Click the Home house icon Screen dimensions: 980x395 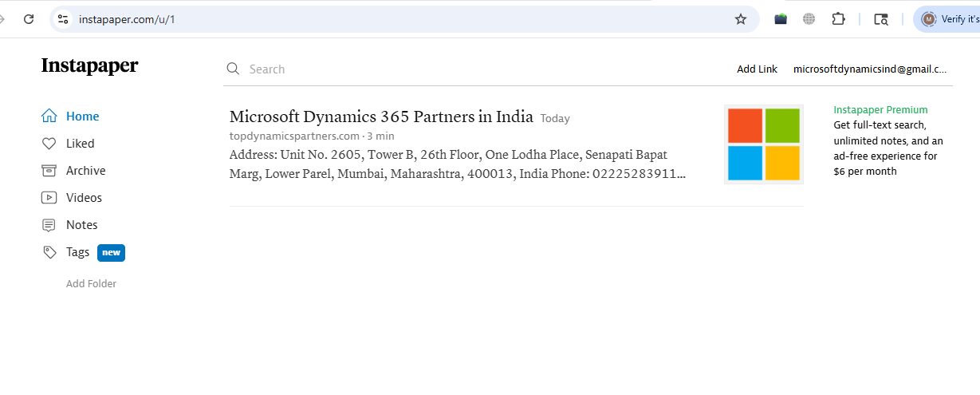point(49,117)
